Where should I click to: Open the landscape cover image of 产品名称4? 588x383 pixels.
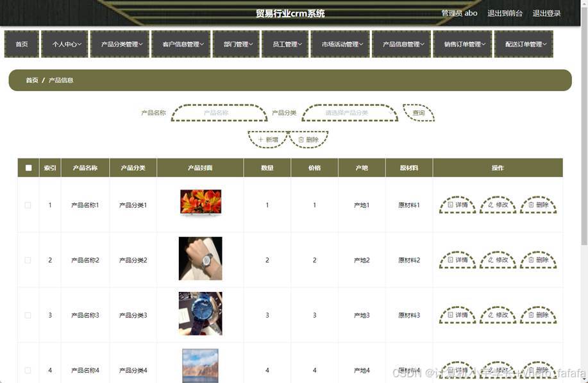pyautogui.click(x=200, y=366)
